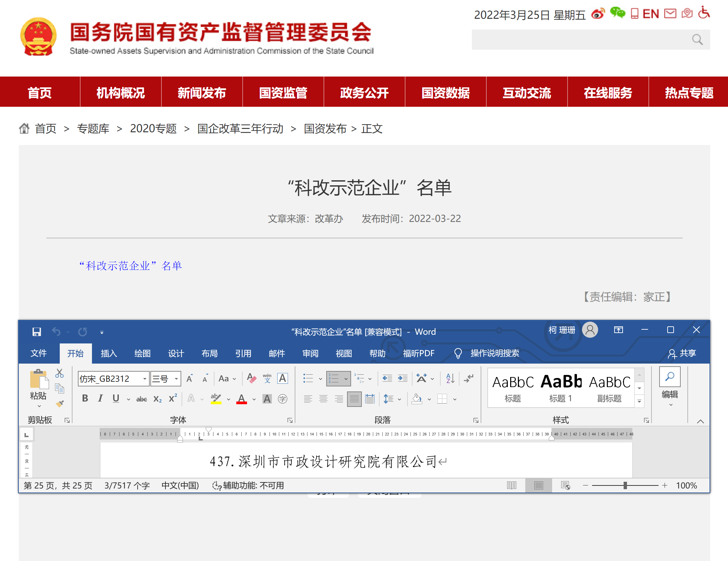Open the Weibo icon in header

[598, 14]
